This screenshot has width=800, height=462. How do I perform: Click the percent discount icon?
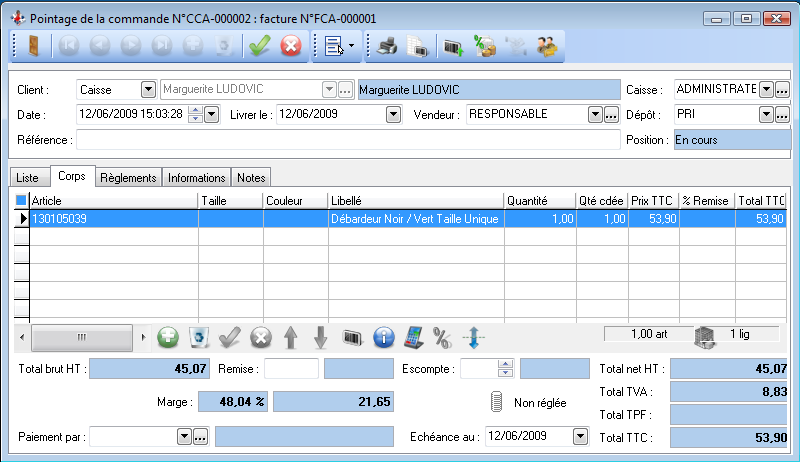point(442,337)
